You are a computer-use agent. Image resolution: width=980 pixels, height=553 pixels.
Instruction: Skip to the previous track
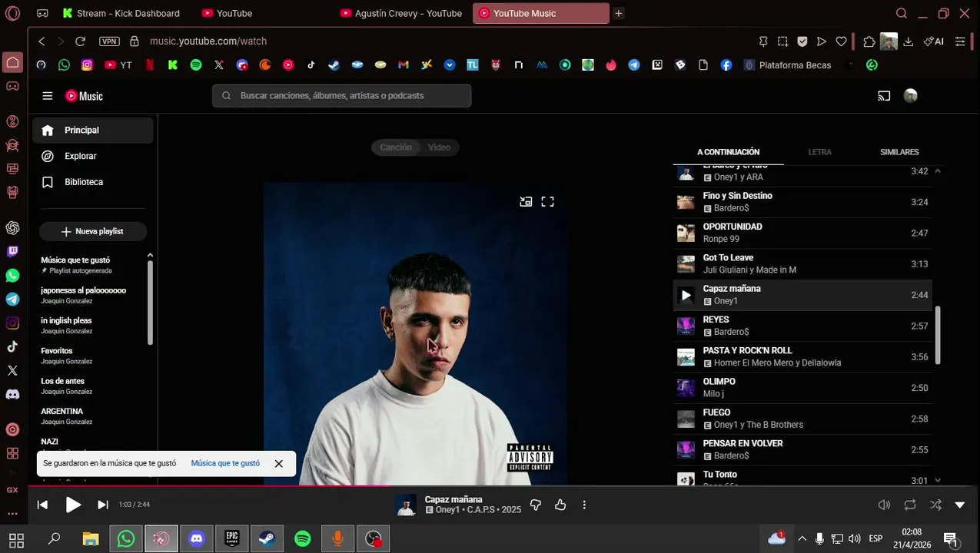pyautogui.click(x=42, y=505)
